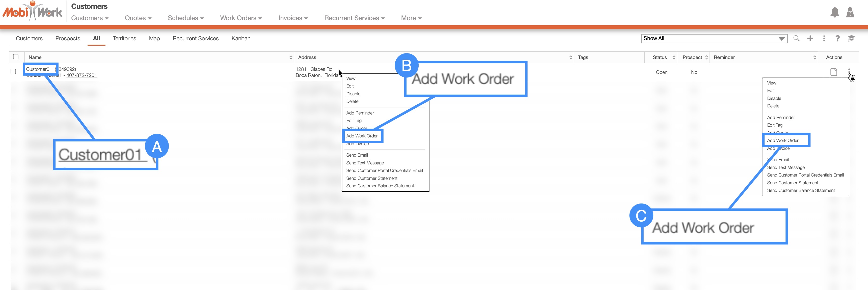Image resolution: width=868 pixels, height=290 pixels.
Task: Click the notifications bell icon
Action: coord(834,12)
